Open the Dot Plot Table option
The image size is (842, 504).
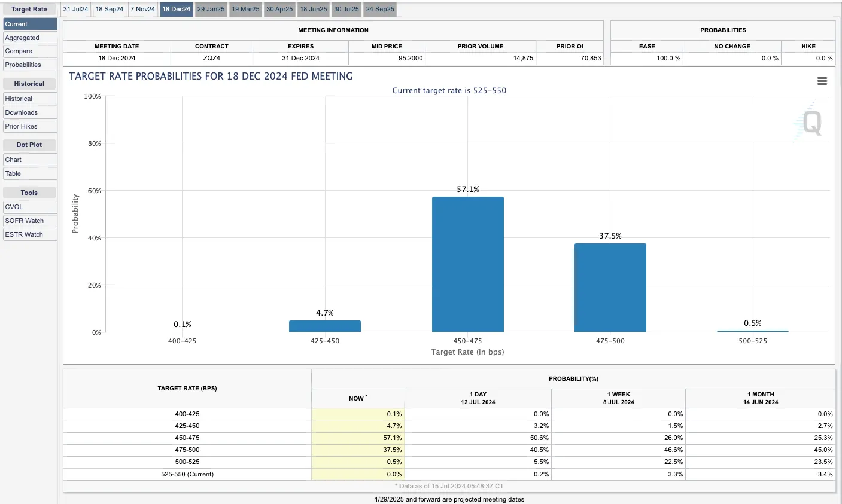(x=29, y=173)
